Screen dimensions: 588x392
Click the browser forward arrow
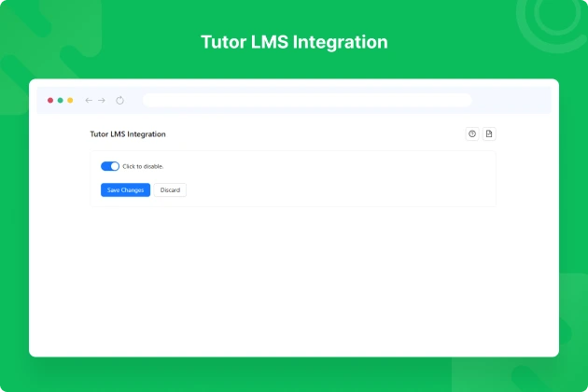coord(102,100)
